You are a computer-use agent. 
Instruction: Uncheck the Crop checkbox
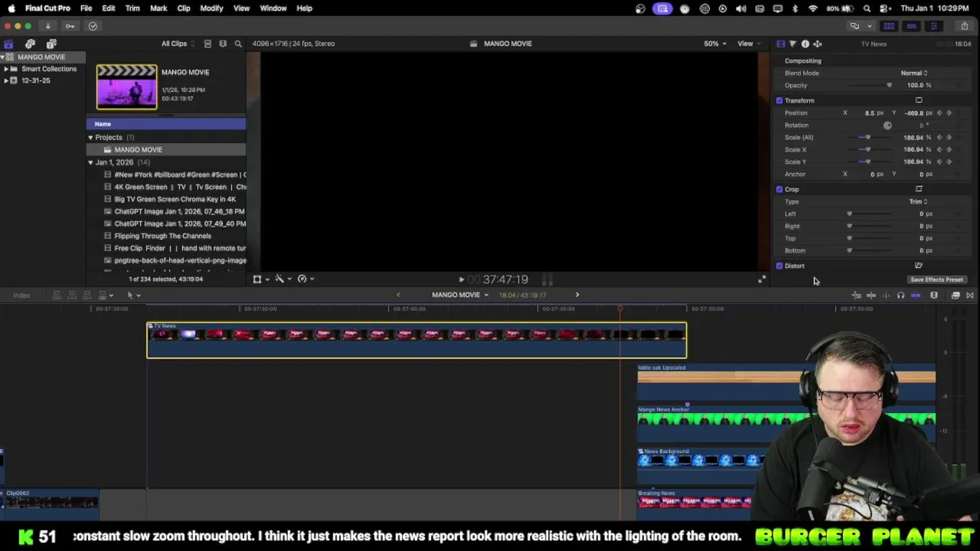point(779,189)
